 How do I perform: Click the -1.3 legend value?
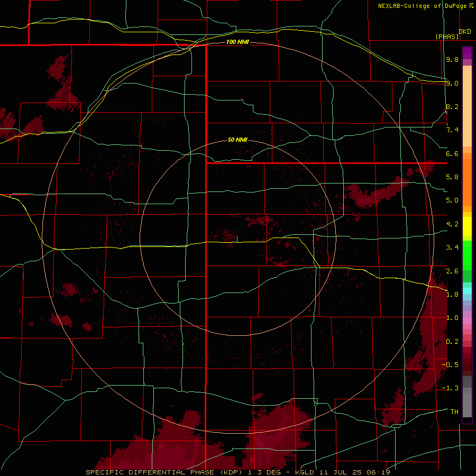[x=450, y=388]
